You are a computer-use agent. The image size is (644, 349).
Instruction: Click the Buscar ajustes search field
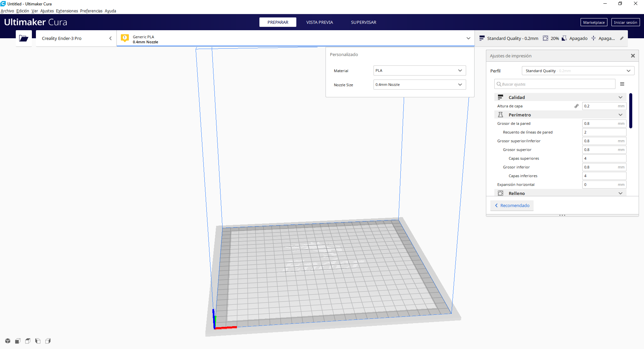pos(555,84)
